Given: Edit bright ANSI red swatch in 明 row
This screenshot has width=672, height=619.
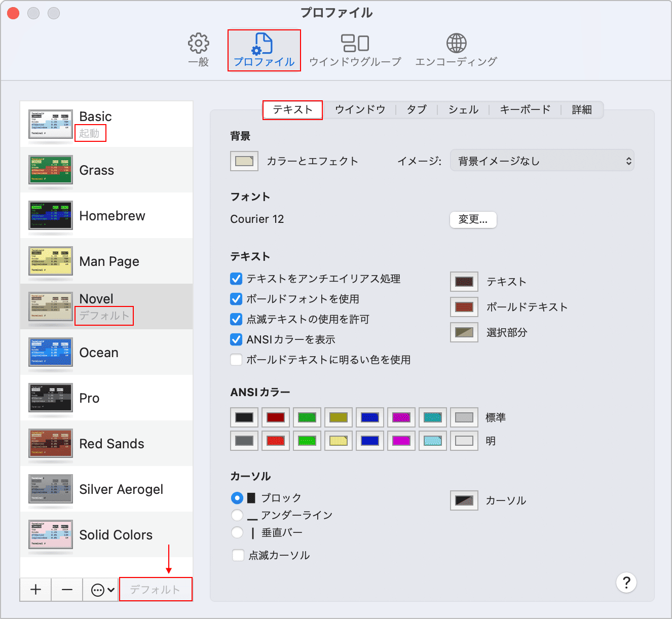Looking at the screenshot, I should point(276,441).
